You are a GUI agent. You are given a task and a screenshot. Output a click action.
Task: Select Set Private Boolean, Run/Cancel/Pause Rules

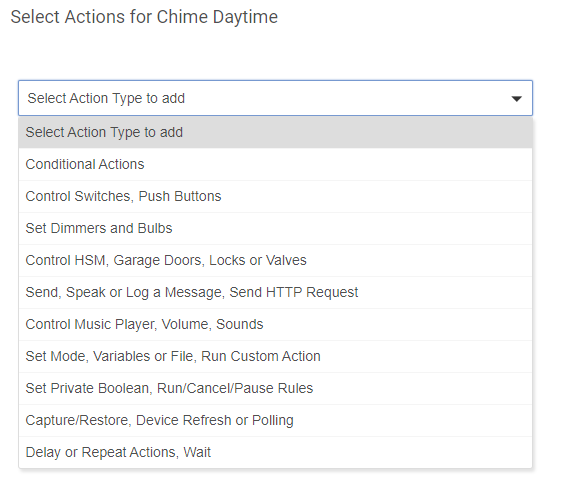(275, 388)
